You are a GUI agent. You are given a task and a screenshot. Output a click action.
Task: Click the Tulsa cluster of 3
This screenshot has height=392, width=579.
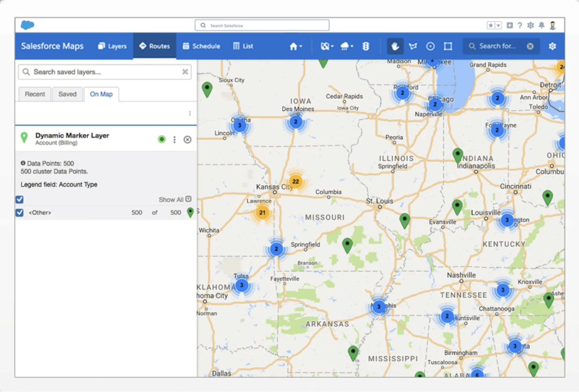pyautogui.click(x=241, y=285)
